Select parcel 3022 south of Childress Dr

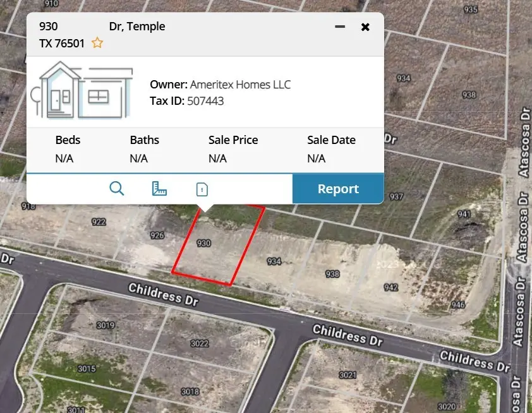click(x=199, y=344)
